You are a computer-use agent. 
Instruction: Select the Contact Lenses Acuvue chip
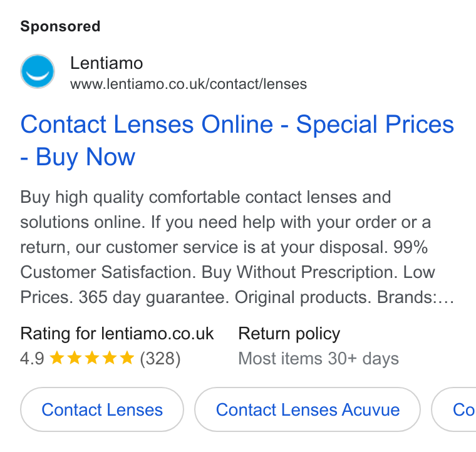[x=308, y=409]
